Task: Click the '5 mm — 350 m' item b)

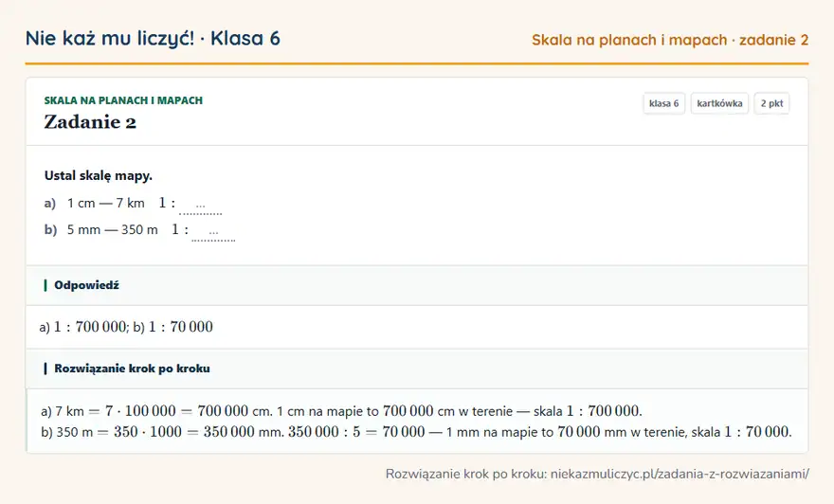Action: [112, 229]
